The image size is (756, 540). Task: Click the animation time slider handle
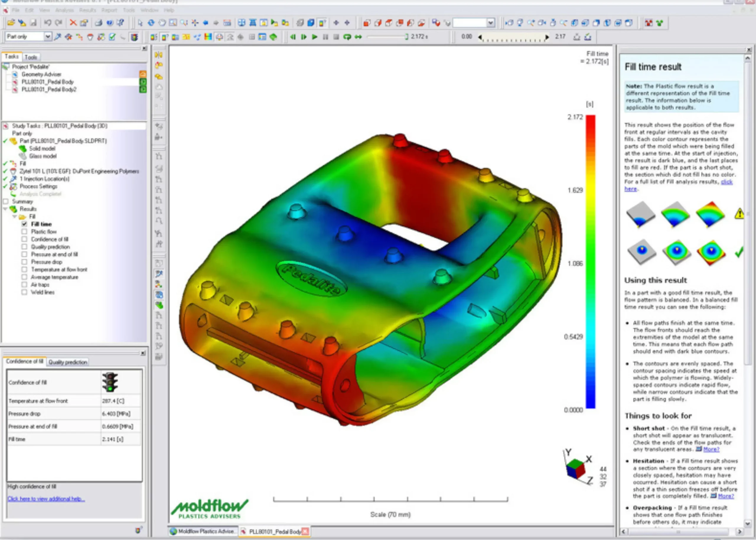pos(406,37)
